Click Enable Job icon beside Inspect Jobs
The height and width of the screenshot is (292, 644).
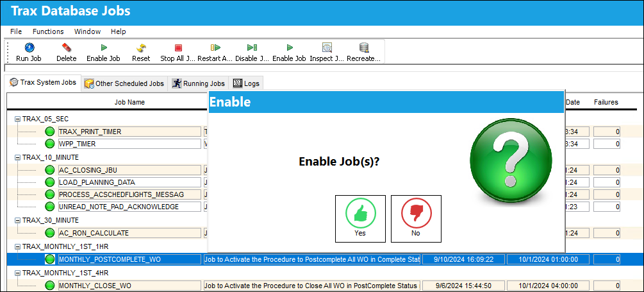(x=290, y=47)
